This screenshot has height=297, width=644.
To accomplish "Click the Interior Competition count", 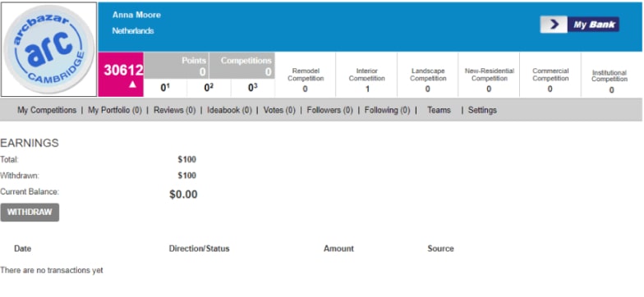I will pos(367,89).
